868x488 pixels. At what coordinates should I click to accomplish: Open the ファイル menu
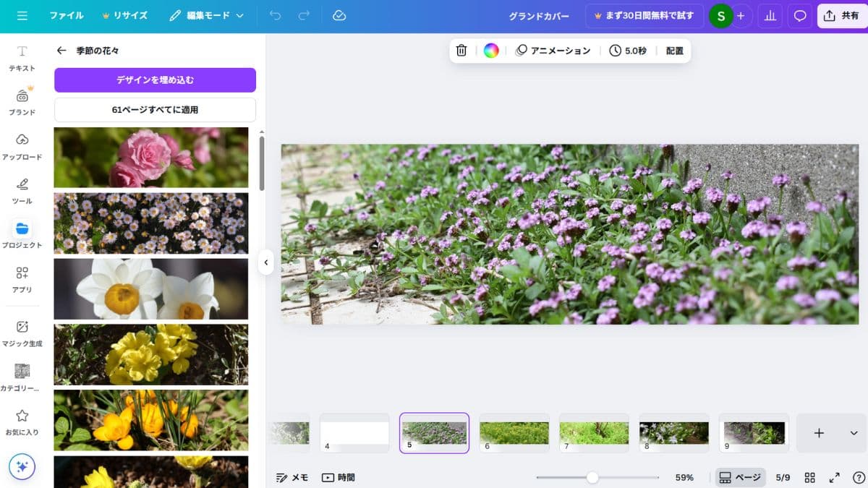tap(67, 15)
